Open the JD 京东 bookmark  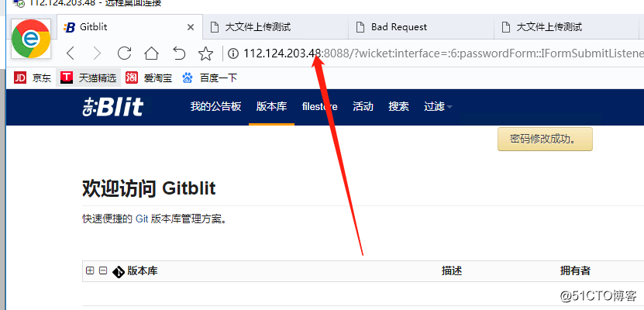coord(33,77)
